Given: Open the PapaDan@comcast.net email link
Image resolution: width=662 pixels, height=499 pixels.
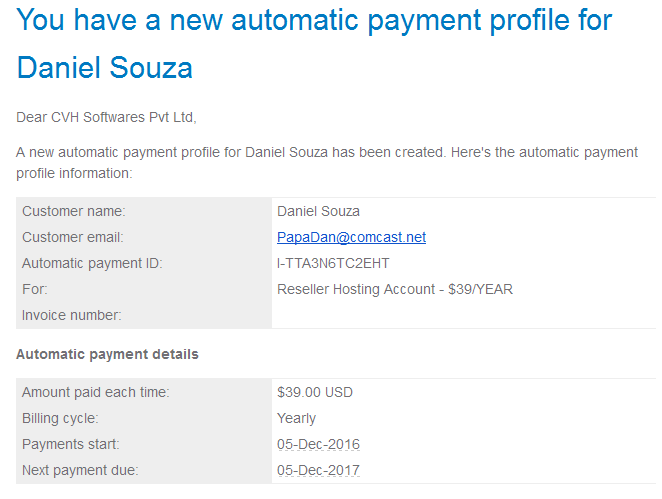Looking at the screenshot, I should [x=351, y=237].
